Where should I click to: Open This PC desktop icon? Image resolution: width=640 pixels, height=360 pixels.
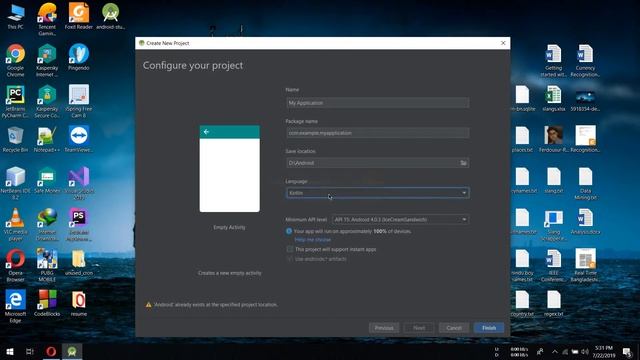click(16, 16)
